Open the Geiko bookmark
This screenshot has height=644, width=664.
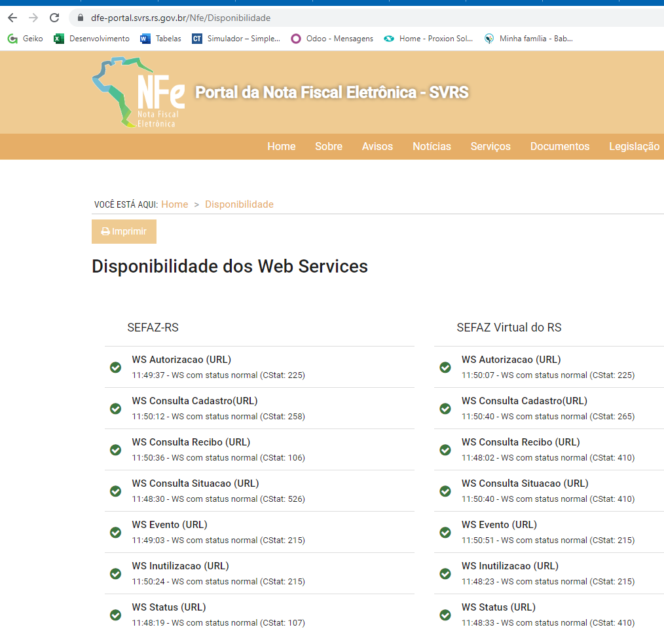coord(26,39)
